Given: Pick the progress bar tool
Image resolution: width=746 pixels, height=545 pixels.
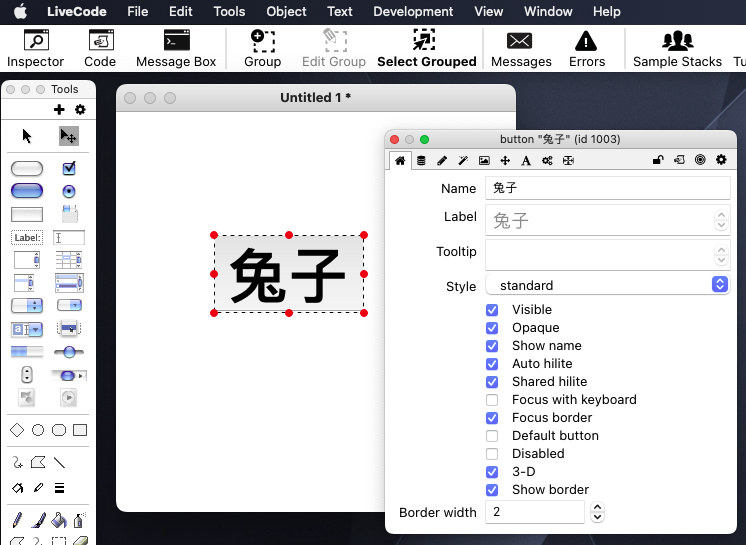Looking at the screenshot, I should pyautogui.click(x=27, y=352).
